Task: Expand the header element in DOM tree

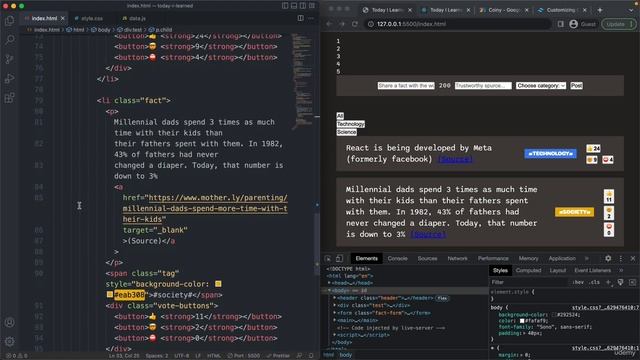Action: coord(335,298)
